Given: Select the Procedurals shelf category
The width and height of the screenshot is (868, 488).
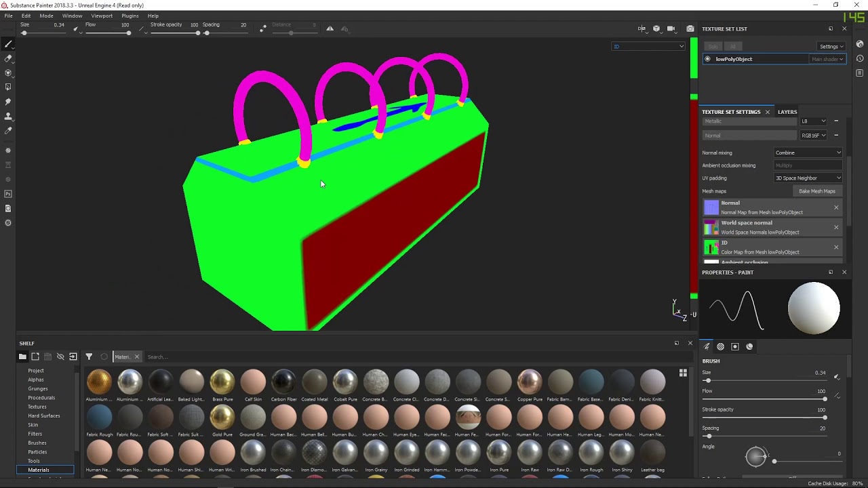Looking at the screenshot, I should (x=41, y=398).
